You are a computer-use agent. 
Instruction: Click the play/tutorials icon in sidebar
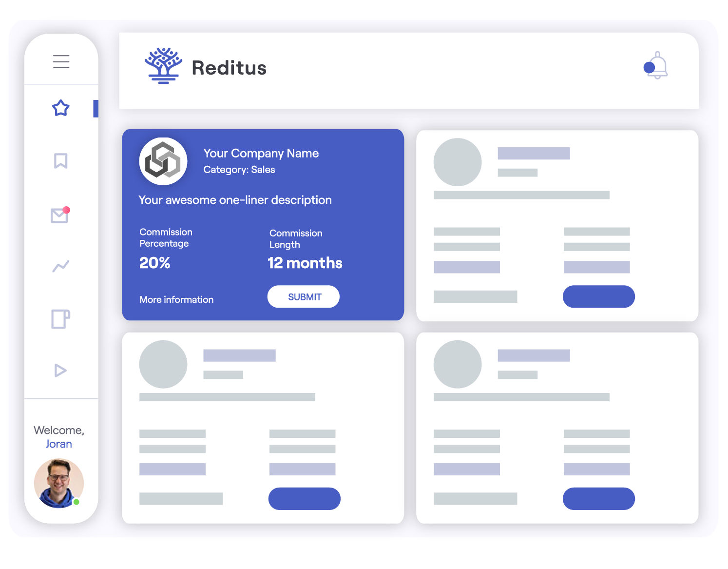point(60,371)
